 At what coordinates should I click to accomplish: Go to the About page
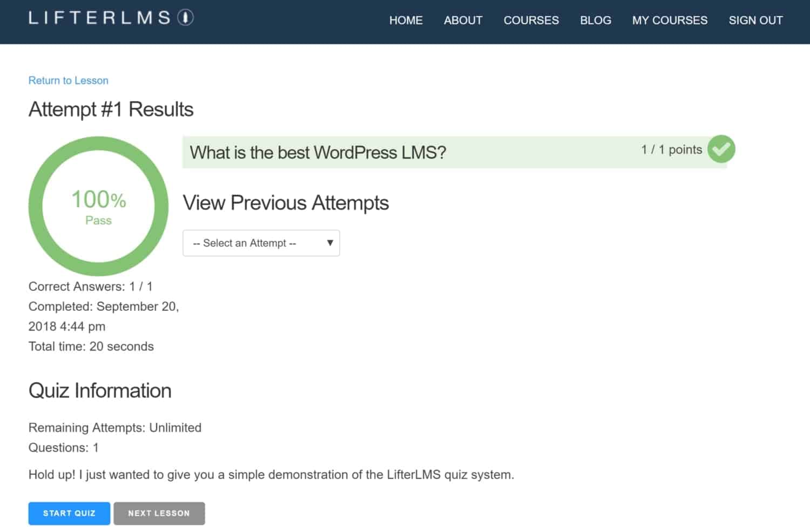463,21
